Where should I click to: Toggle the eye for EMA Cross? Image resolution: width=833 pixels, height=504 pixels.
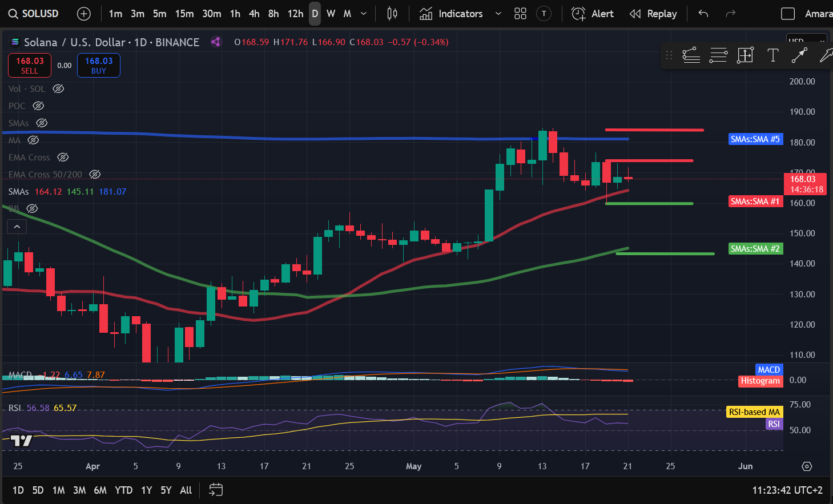point(63,158)
